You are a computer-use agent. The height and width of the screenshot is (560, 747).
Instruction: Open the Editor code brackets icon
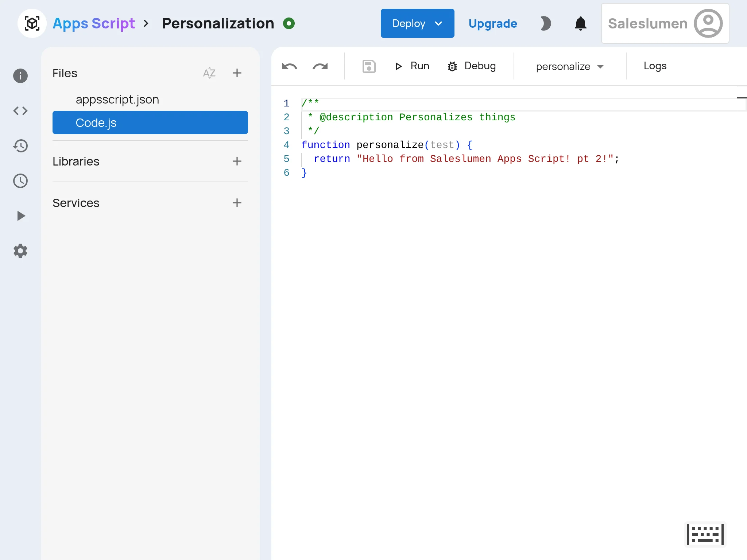(20, 111)
